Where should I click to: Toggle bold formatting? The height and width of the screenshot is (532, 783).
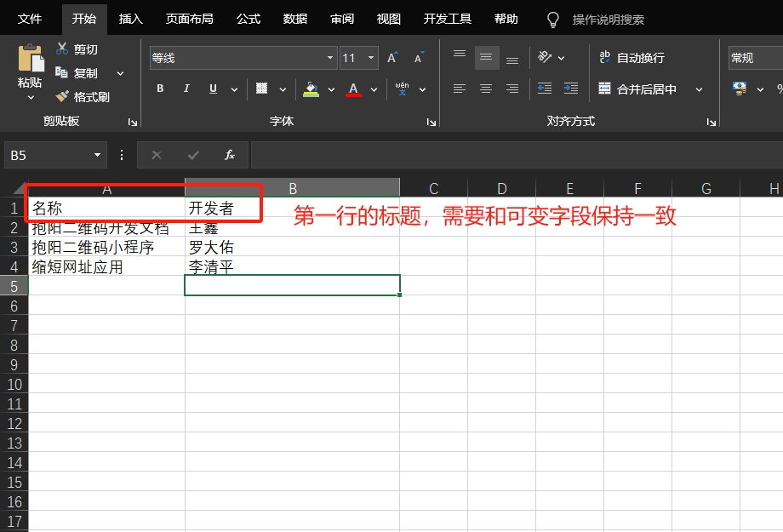pos(160,89)
